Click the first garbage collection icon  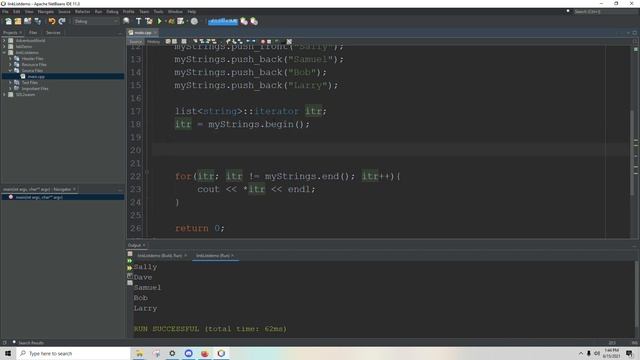pos(244,21)
